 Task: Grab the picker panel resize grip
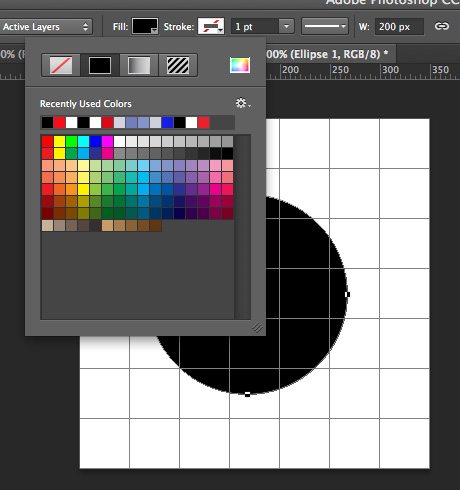257,327
